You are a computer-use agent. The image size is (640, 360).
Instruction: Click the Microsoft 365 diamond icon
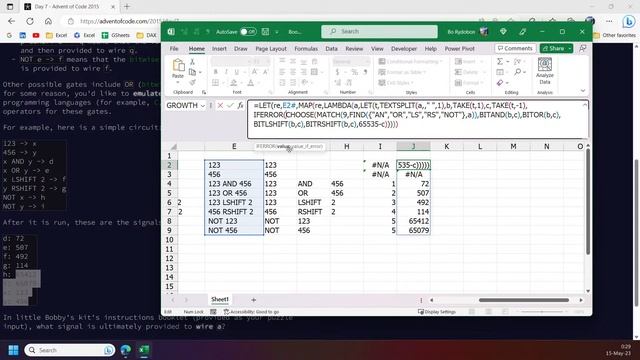[x=503, y=31]
